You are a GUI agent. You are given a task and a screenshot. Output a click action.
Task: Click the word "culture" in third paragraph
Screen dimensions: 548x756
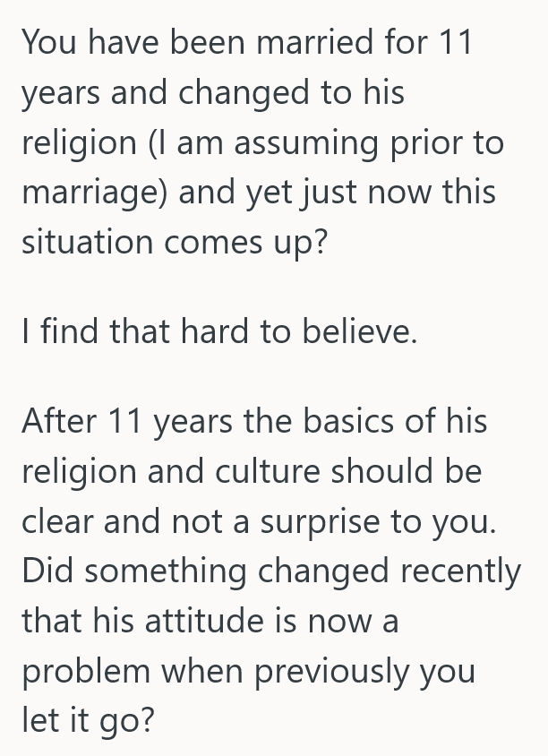[x=276, y=471]
